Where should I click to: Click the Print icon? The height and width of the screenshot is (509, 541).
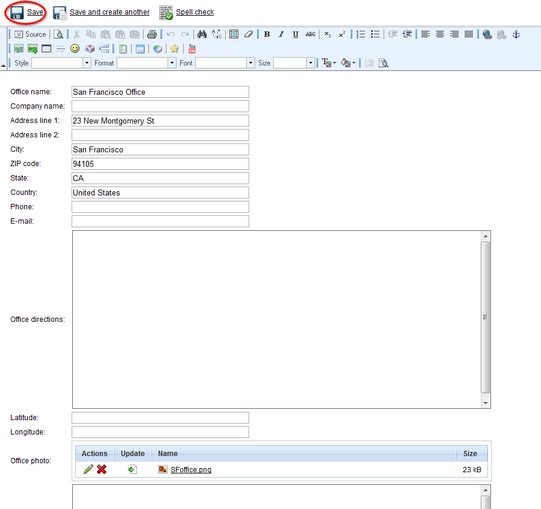[152, 34]
